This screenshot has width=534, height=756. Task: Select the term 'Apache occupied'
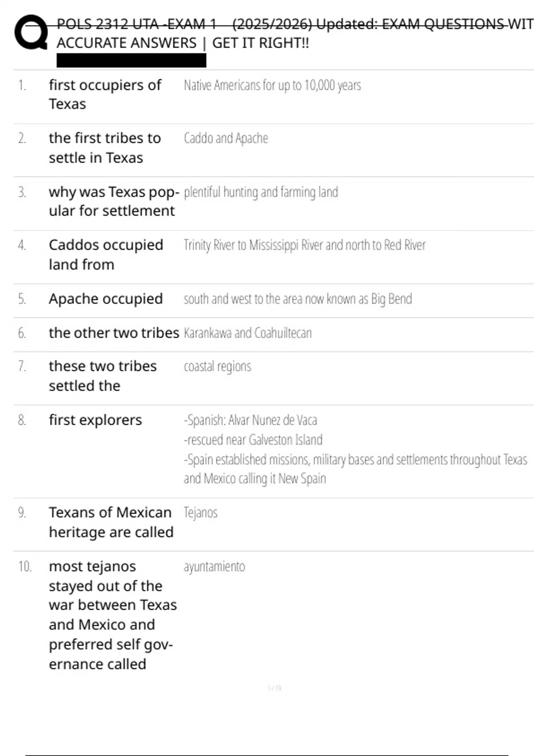coord(105,299)
